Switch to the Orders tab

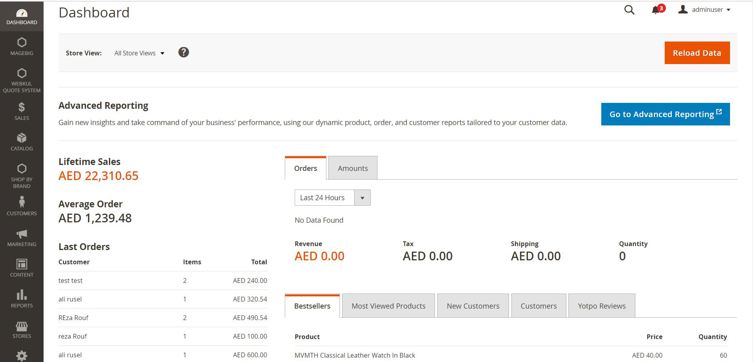(x=305, y=168)
